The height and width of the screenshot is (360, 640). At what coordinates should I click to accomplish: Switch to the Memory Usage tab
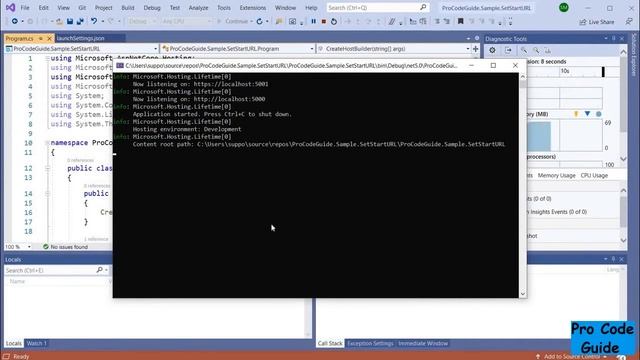(556, 175)
